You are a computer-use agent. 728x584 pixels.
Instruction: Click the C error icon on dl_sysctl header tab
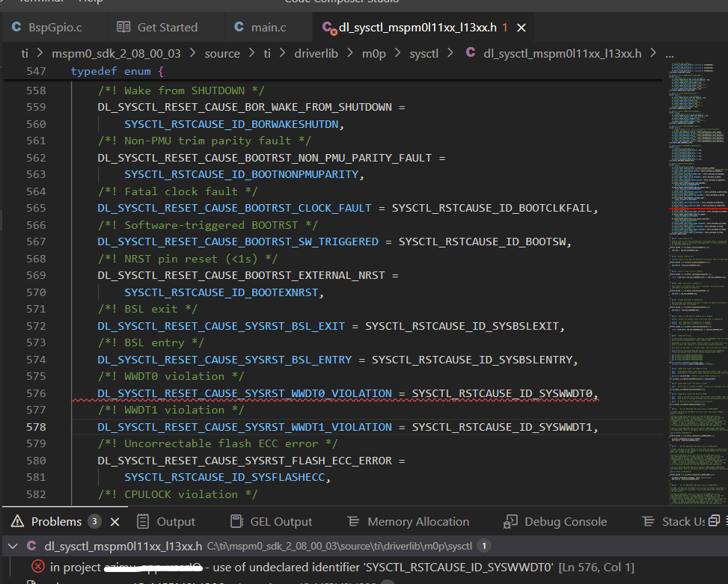[328, 28]
